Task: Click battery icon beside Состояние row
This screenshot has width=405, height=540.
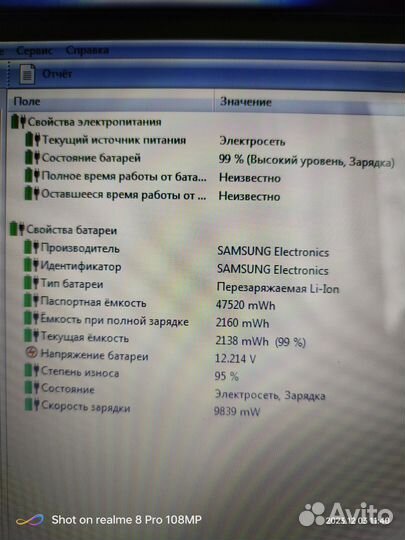Action: click(32, 388)
